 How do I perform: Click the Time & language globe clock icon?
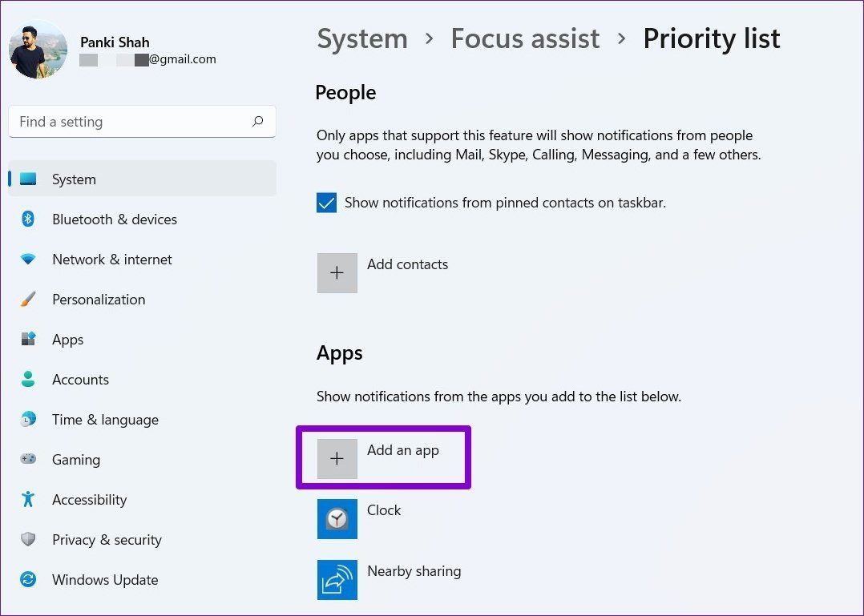coord(28,420)
